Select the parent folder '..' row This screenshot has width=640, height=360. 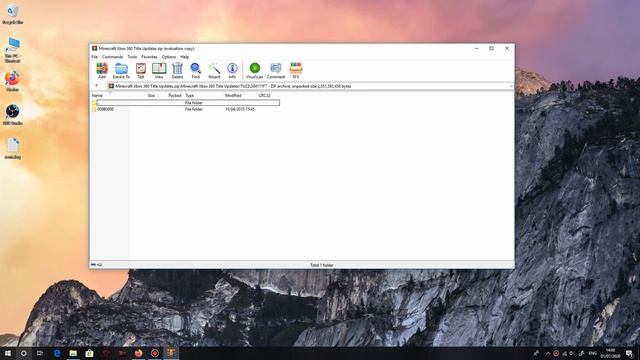pos(186,102)
